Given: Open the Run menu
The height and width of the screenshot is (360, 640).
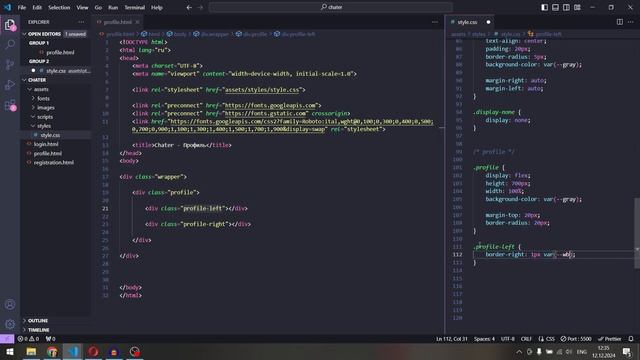Looking at the screenshot, I should pyautogui.click(x=113, y=7).
